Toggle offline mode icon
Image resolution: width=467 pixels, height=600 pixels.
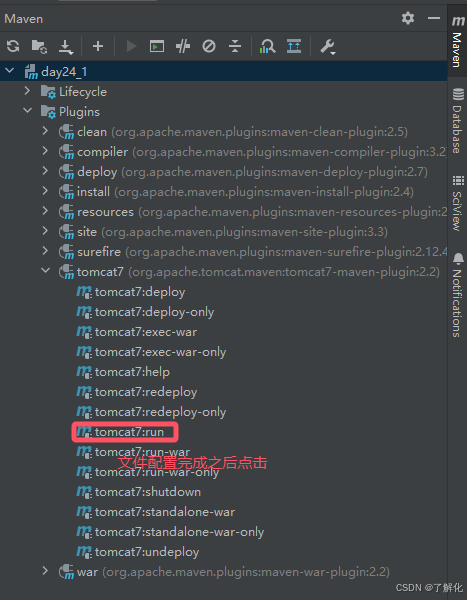183,46
